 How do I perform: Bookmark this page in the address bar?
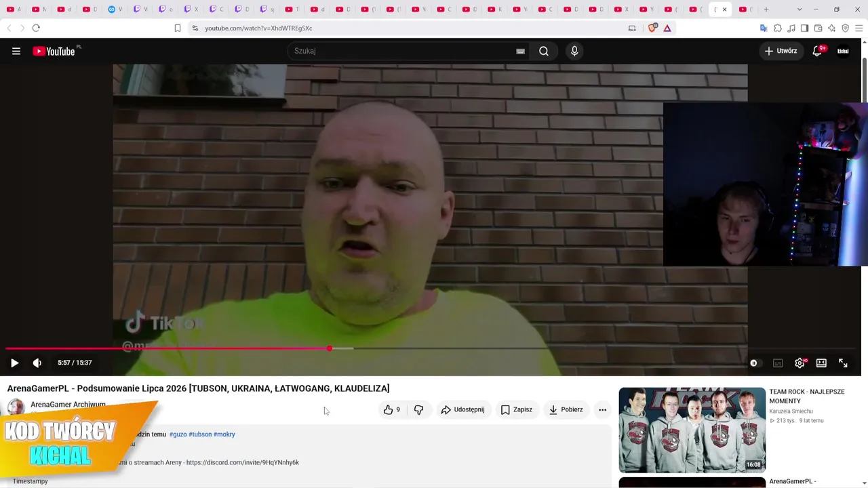click(x=178, y=28)
